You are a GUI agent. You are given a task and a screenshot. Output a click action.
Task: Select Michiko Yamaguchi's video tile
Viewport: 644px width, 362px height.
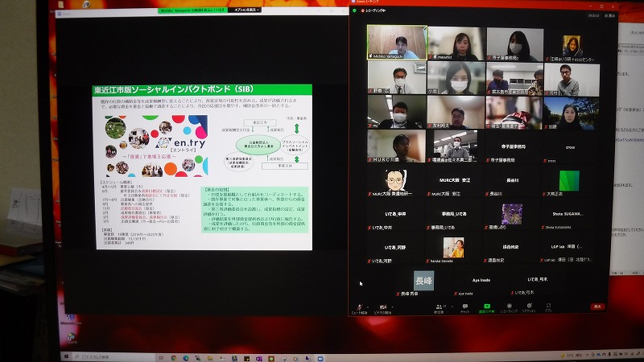[x=397, y=43]
